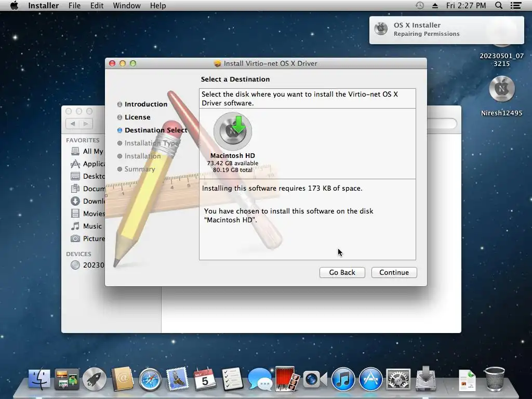Open the File menu

[x=74, y=5]
